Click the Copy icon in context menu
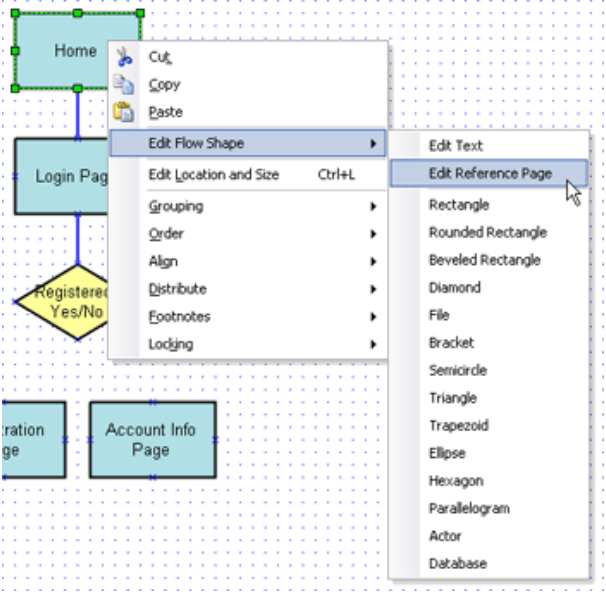Screen dimensions: 606x595 tap(124, 85)
